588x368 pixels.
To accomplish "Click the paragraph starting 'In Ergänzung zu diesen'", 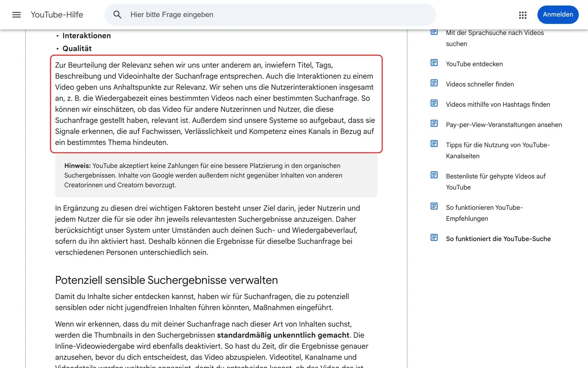I will point(208,230).
